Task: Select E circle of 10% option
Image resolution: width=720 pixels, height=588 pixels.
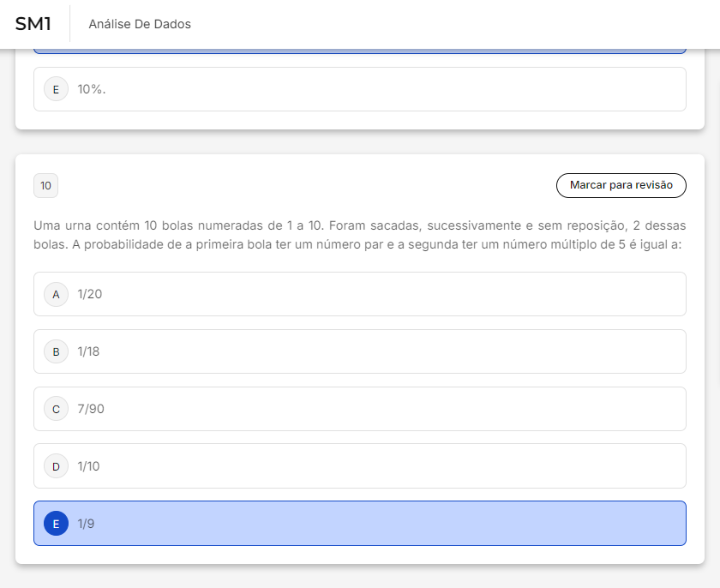Action: (x=56, y=89)
